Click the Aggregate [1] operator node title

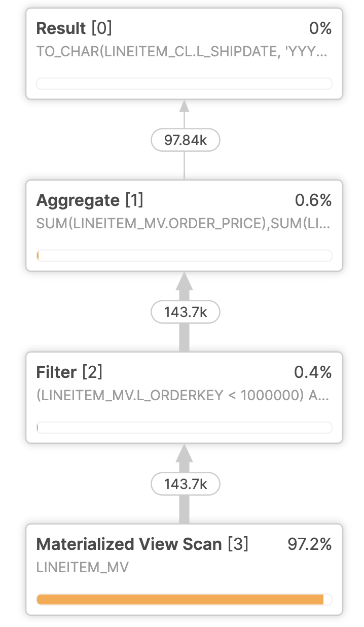coord(90,200)
